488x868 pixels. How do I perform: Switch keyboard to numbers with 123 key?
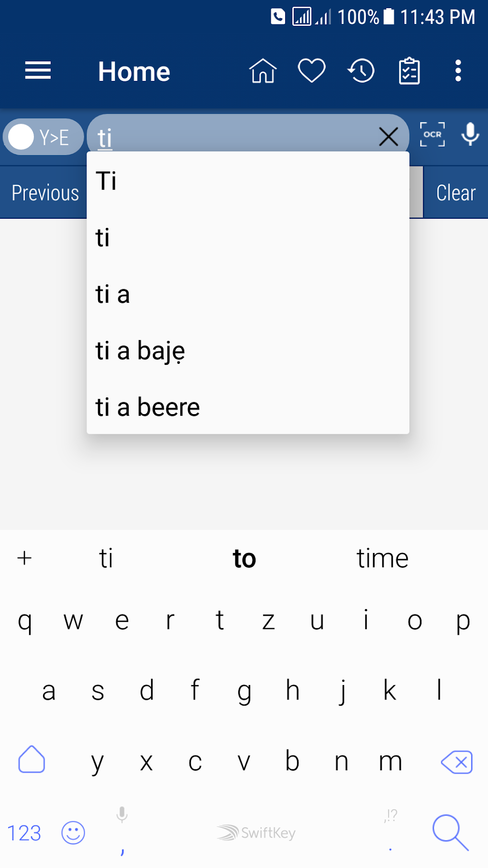click(24, 833)
